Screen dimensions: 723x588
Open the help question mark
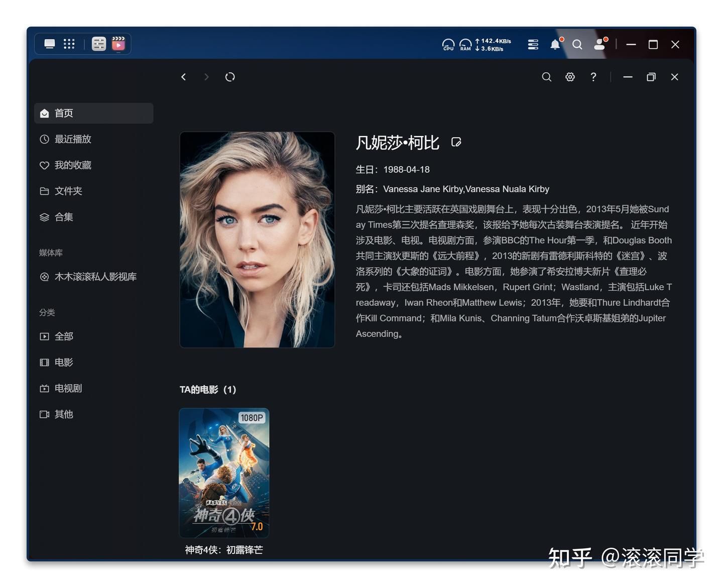coord(593,77)
